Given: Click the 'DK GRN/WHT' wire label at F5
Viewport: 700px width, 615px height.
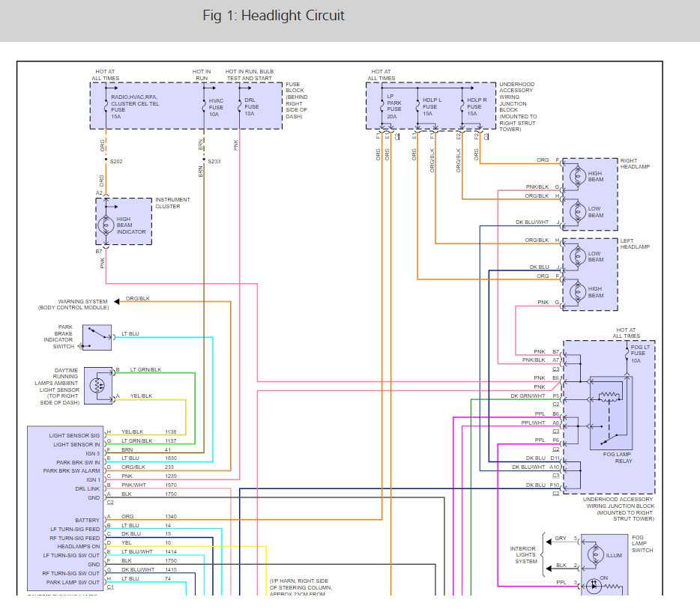Looking at the screenshot, I should (528, 396).
